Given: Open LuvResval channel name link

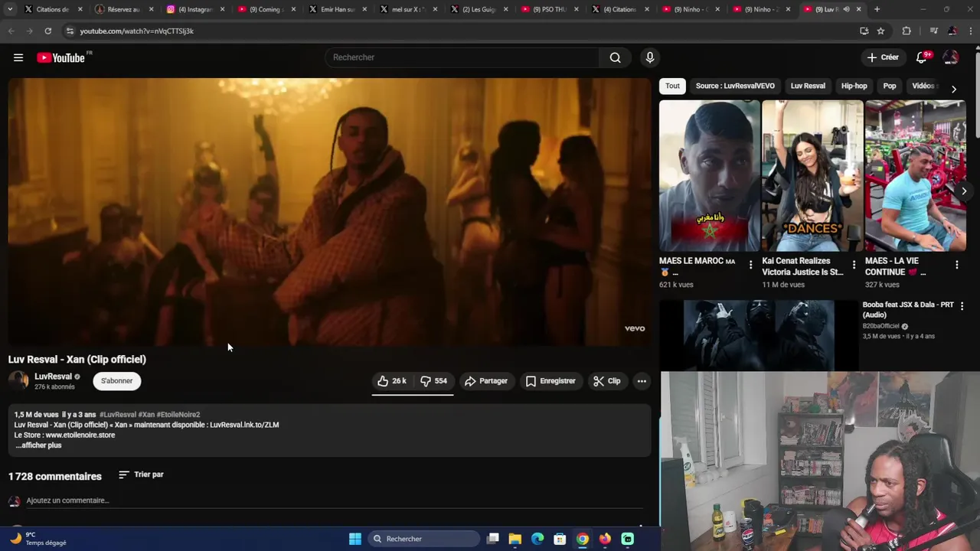Looking at the screenshot, I should (53, 377).
